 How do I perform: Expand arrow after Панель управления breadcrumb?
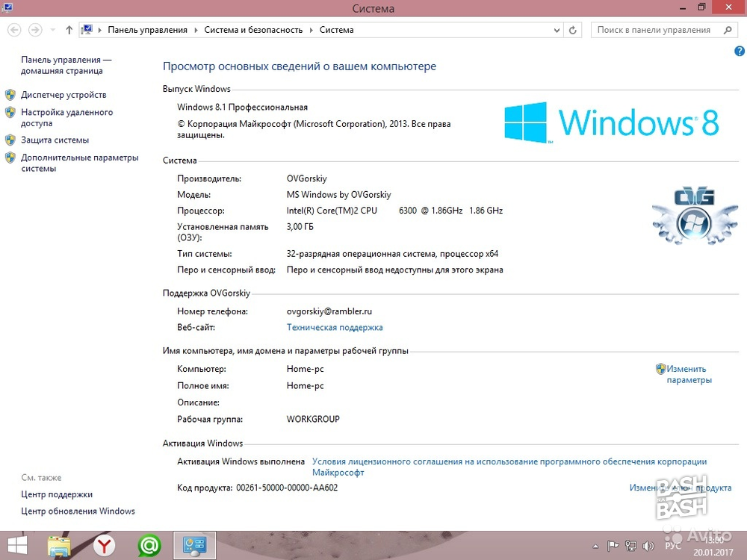pos(196,30)
